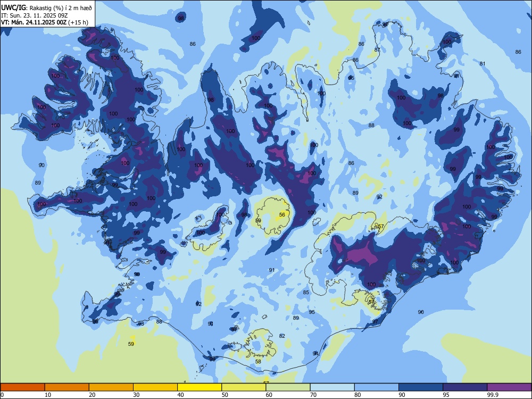The width and height of the screenshot is (532, 399).
Task: Click the purple legend swatch above 99.9
Action: pos(509,387)
